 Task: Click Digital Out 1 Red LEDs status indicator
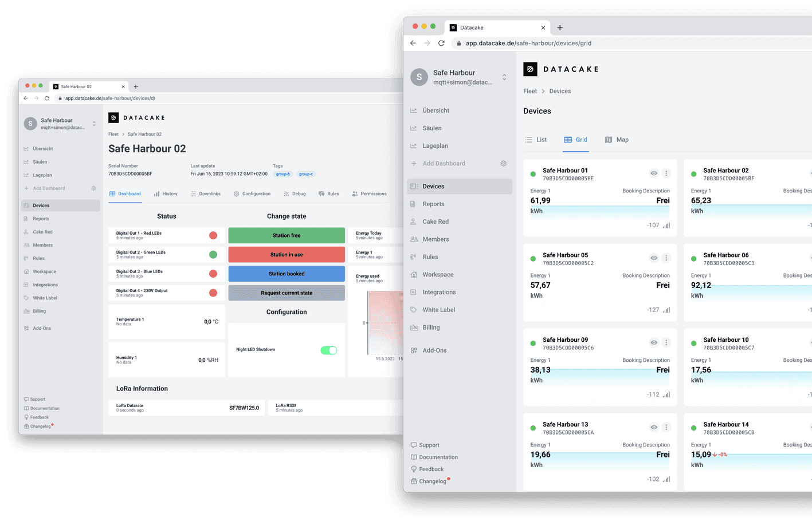click(213, 235)
